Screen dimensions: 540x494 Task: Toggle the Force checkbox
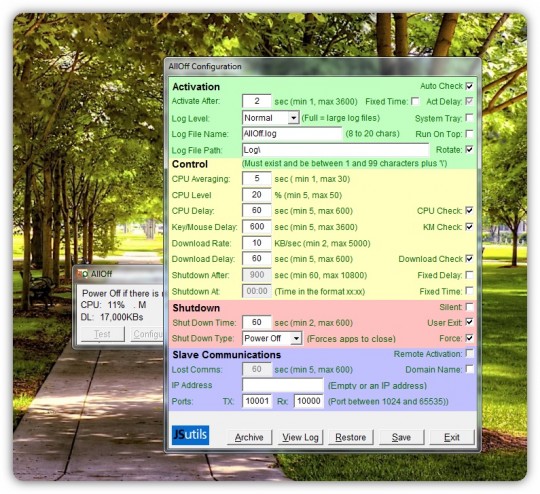[x=469, y=338]
